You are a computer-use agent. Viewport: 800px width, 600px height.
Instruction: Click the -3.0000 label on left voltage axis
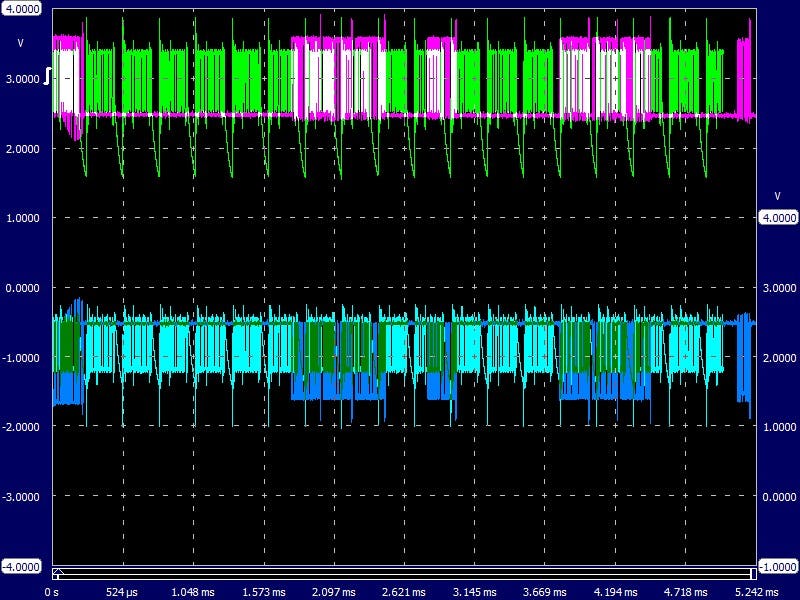22,497
